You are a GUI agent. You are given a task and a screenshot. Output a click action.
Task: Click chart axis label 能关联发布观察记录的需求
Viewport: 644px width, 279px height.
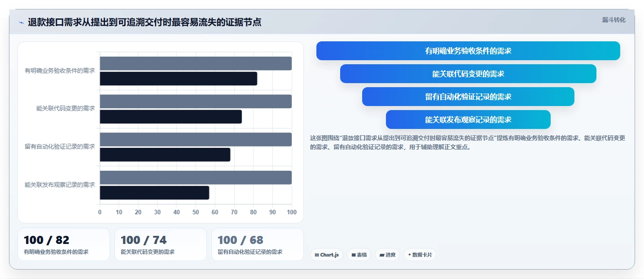60,185
